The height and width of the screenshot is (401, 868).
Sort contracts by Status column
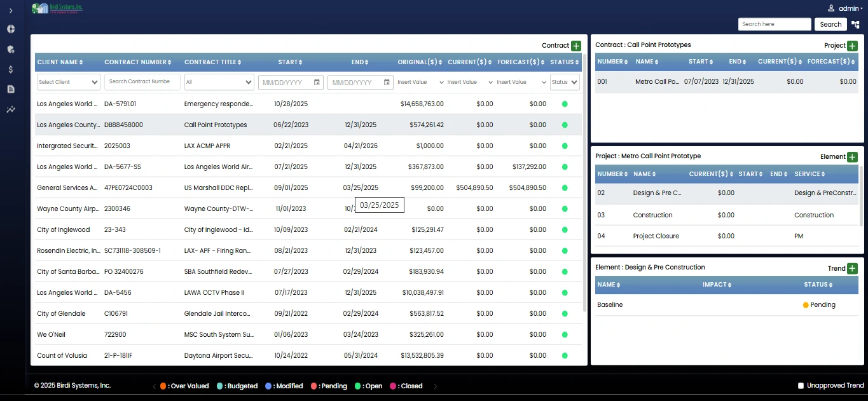point(565,62)
